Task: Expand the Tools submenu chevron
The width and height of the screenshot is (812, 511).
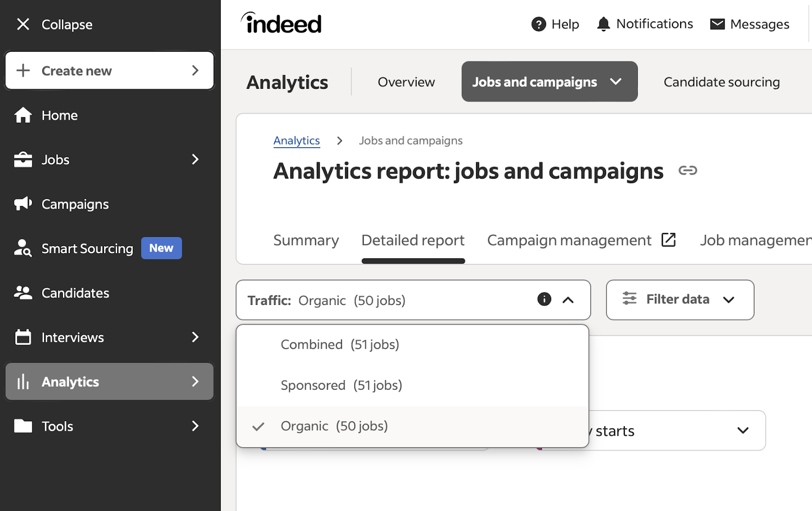Action: coord(195,426)
